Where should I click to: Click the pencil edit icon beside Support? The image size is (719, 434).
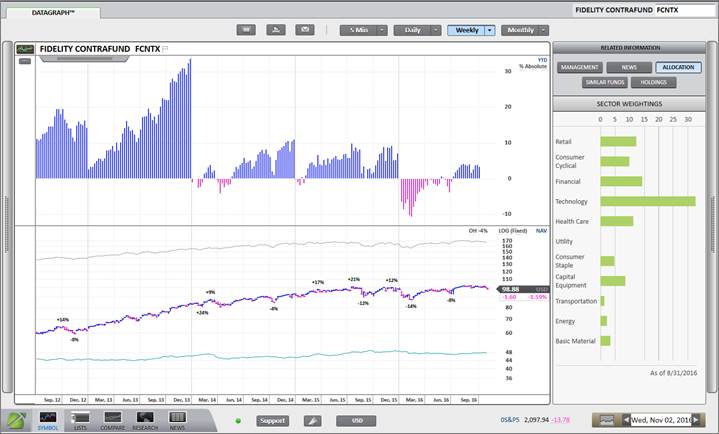[x=312, y=421]
